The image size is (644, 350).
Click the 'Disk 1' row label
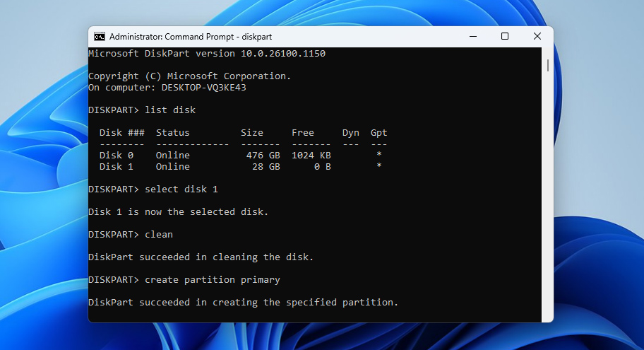[x=117, y=167]
